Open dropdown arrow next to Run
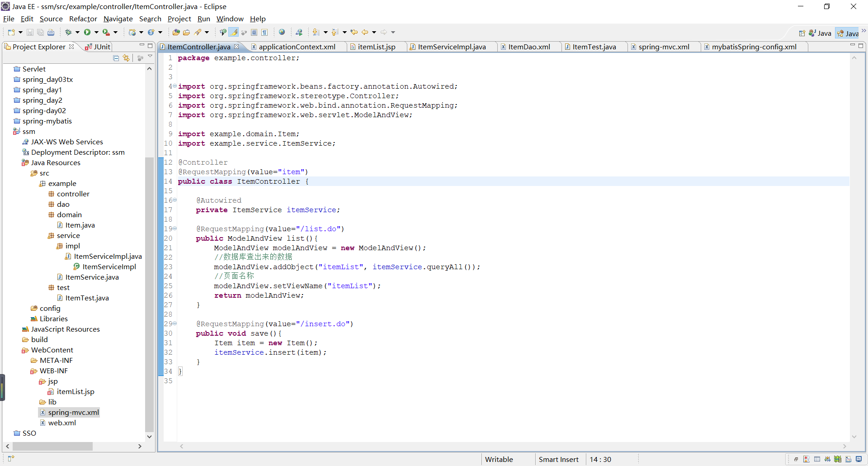868x466 pixels. (96, 32)
